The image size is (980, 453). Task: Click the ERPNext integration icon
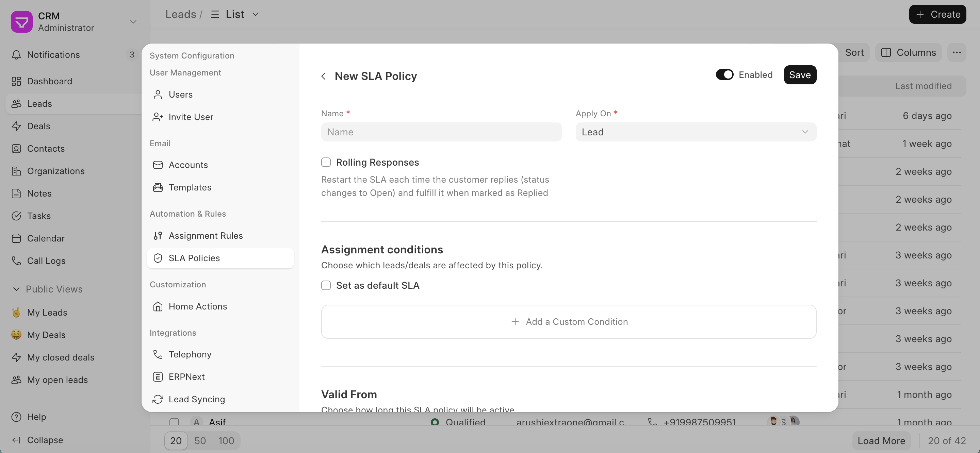[x=158, y=376]
